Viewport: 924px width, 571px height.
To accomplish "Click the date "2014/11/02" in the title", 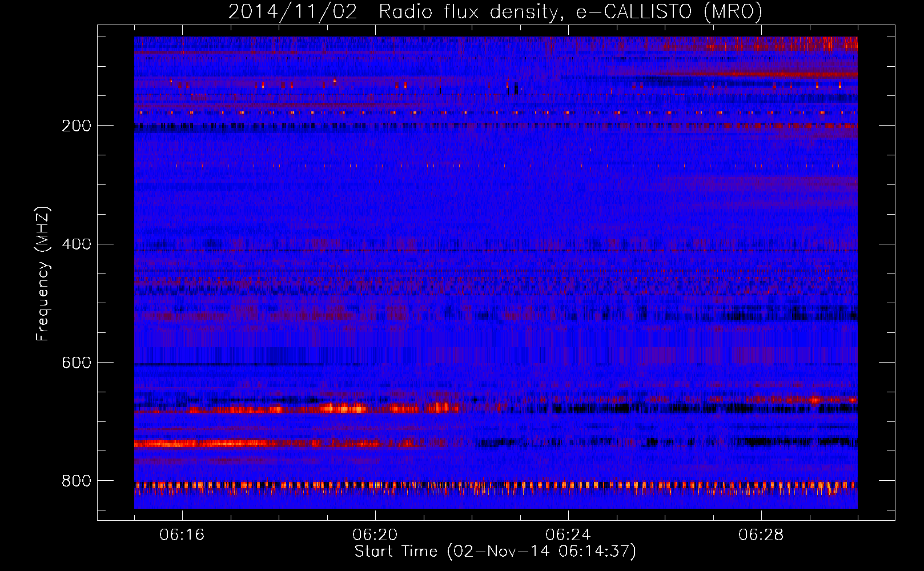I will click(293, 11).
